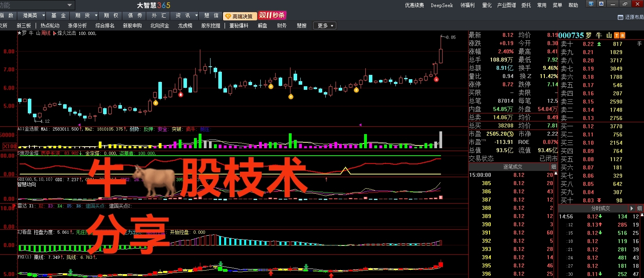Expand the 港美英 dropdown arrow
Screen dimensions: 644x278
click(43, 16)
